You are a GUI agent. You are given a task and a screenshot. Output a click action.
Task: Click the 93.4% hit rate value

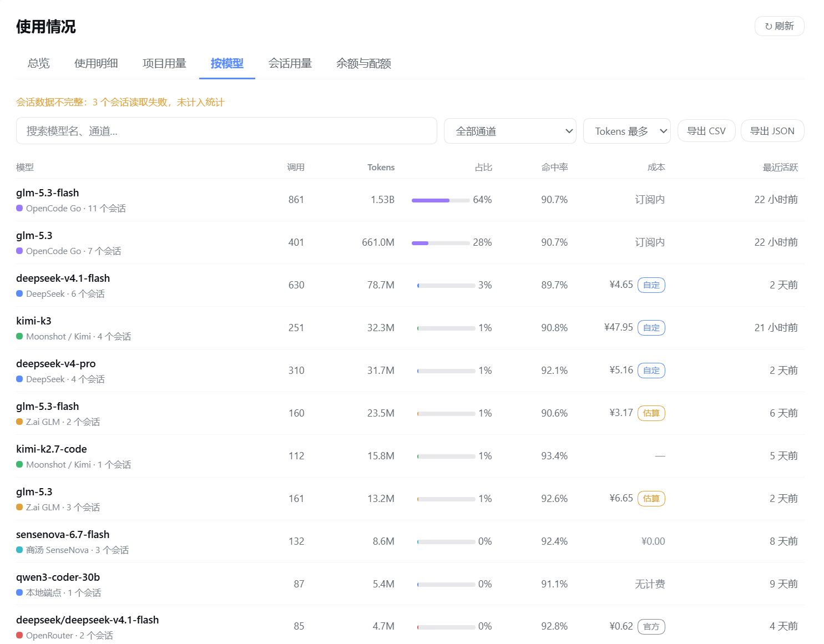(554, 456)
